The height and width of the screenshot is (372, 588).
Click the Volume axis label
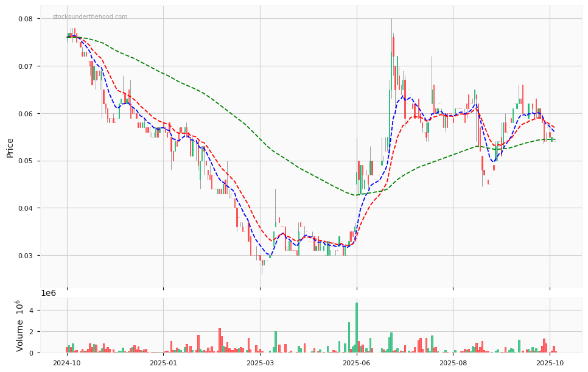pos(20,325)
